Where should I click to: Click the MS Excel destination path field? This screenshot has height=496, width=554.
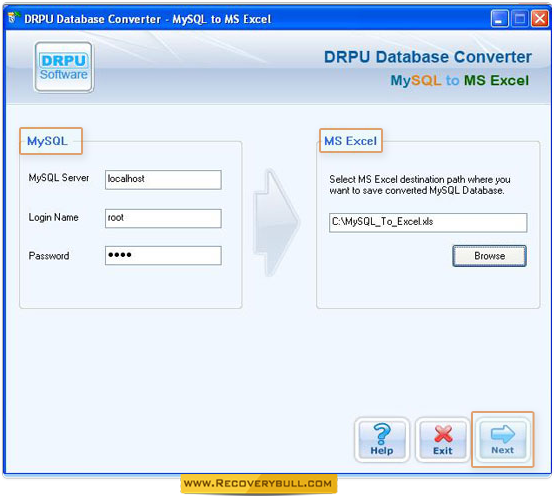coord(428,222)
